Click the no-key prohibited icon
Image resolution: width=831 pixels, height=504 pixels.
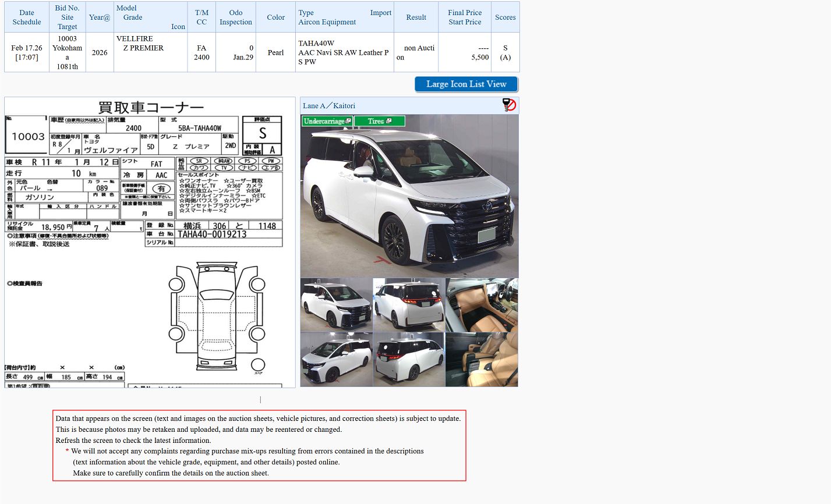(x=509, y=105)
